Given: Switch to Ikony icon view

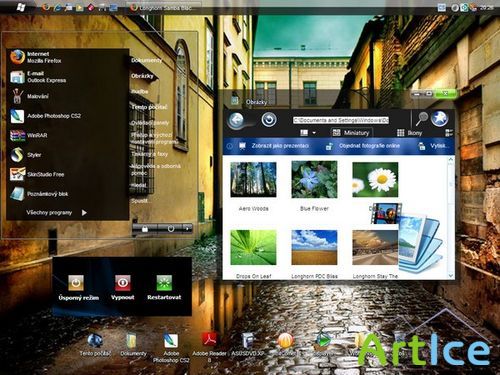Looking at the screenshot, I should [x=409, y=133].
